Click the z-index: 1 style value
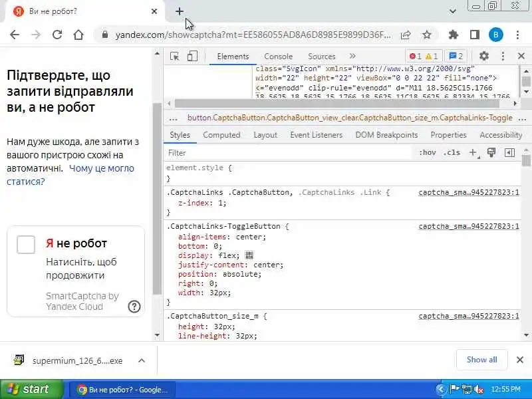This screenshot has width=532, height=399. (x=220, y=203)
